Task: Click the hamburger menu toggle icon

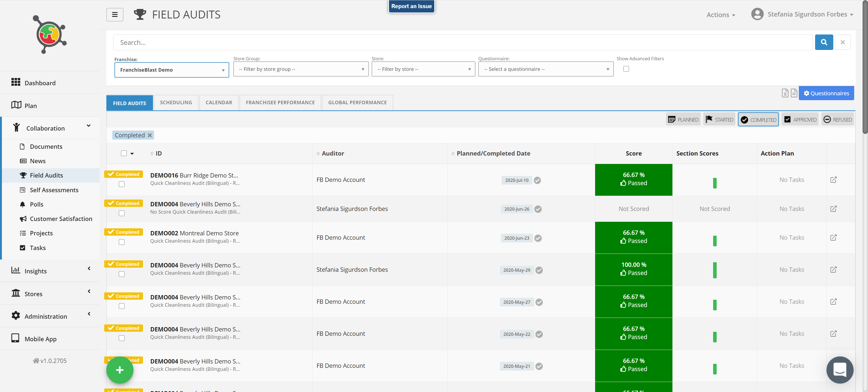Action: [x=114, y=14]
